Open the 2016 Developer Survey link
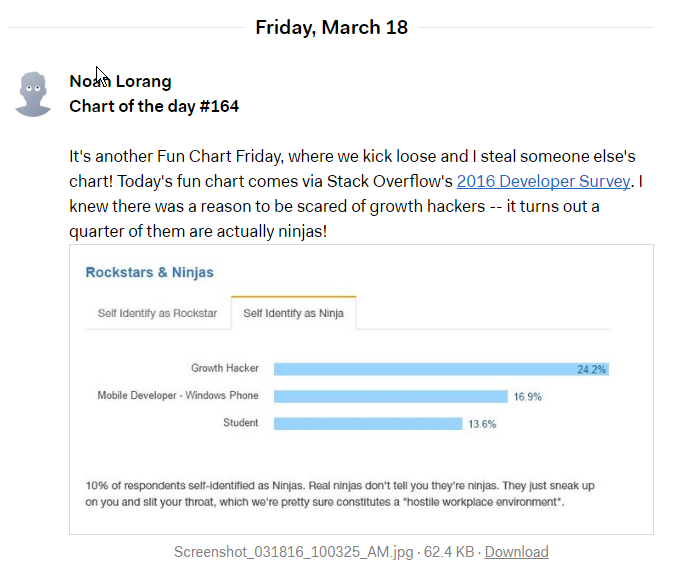 click(543, 181)
